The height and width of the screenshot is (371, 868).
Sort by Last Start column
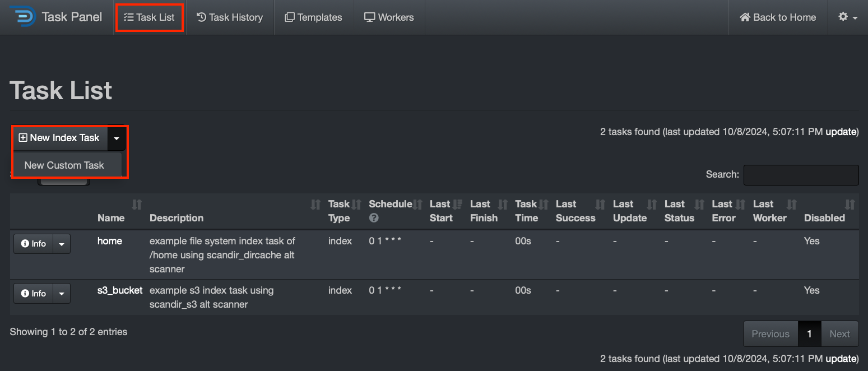pos(457,205)
